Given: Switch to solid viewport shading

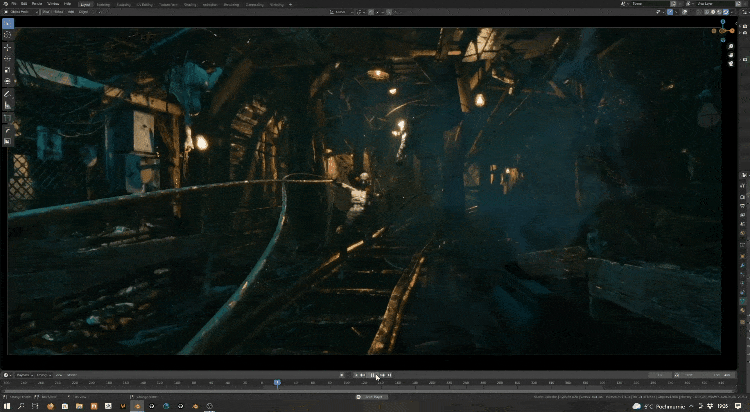Looking at the screenshot, I should point(713,11).
